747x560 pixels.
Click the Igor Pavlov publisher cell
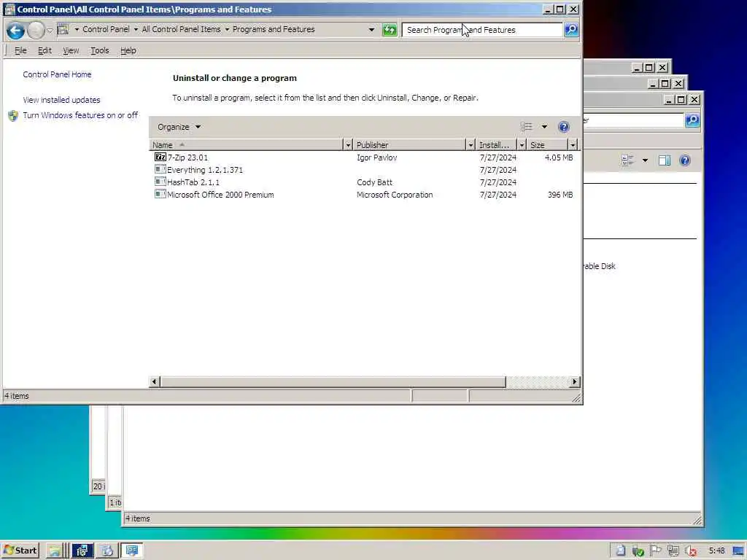tap(377, 157)
